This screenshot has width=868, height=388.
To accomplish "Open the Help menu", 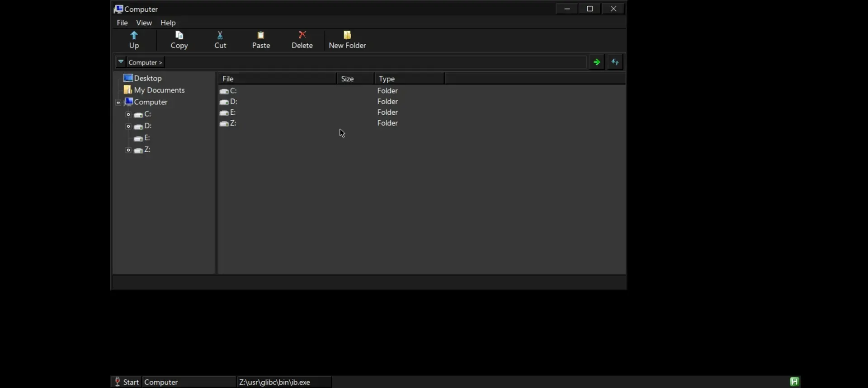I will (168, 23).
